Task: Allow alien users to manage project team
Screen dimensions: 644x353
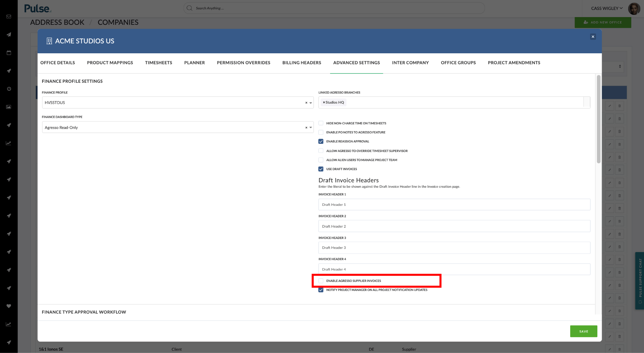Action: coord(321,160)
